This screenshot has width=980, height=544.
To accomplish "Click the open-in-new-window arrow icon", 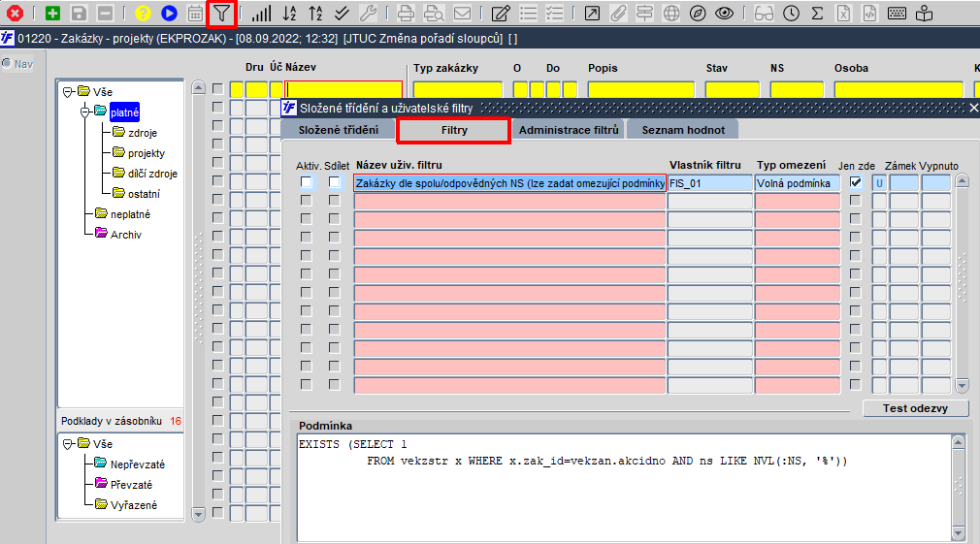I will point(592,14).
